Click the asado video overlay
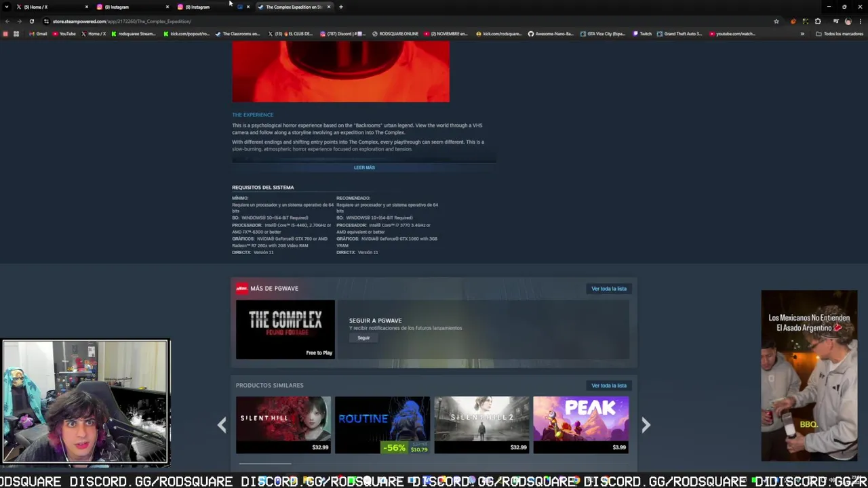The image size is (868, 488). [x=809, y=376]
